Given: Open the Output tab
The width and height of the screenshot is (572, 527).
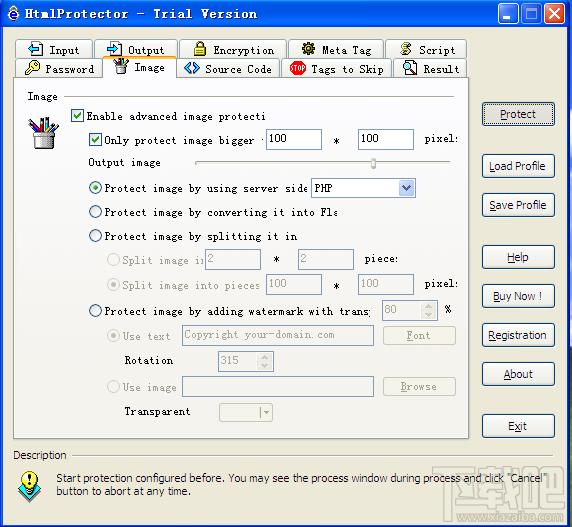Looking at the screenshot, I should coord(136,49).
